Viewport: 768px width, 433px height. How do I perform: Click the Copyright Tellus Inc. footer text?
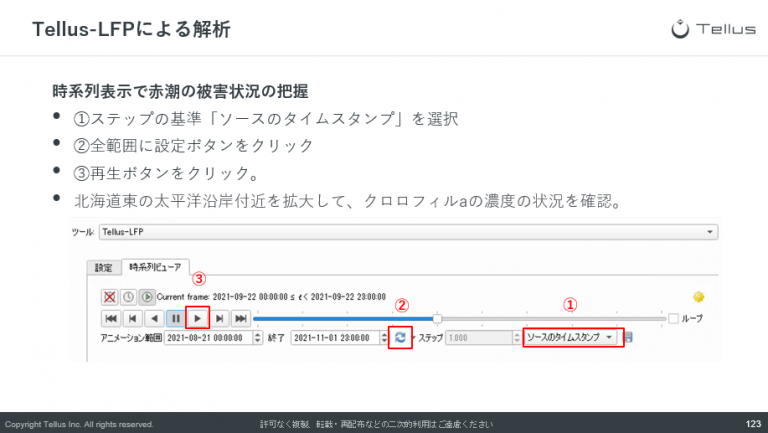tap(79, 424)
